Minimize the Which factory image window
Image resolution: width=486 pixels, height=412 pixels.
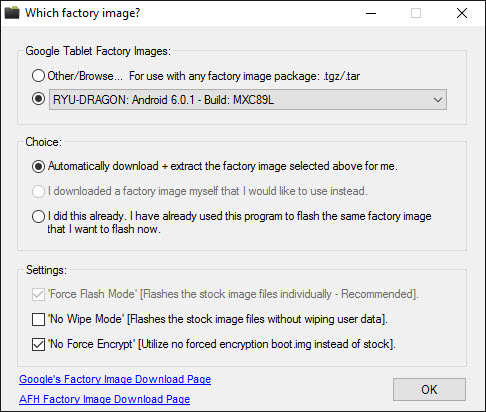click(x=371, y=13)
